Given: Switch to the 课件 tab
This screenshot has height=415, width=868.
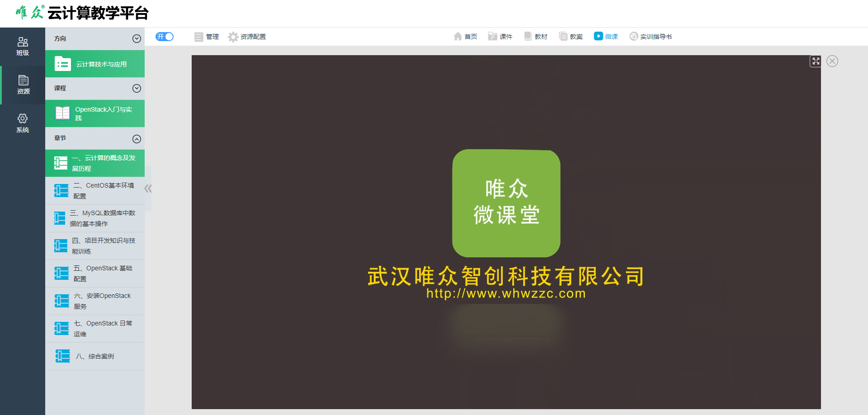Looking at the screenshot, I should [500, 36].
